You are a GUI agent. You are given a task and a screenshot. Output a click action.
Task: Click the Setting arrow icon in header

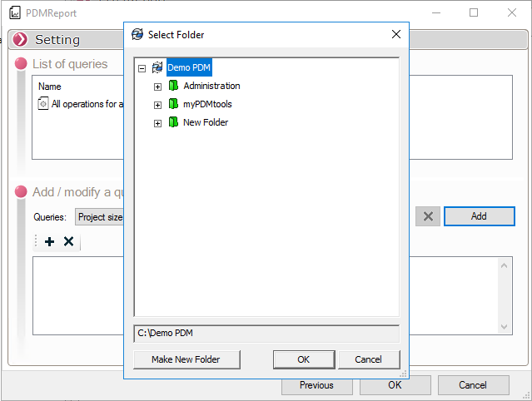(x=20, y=40)
